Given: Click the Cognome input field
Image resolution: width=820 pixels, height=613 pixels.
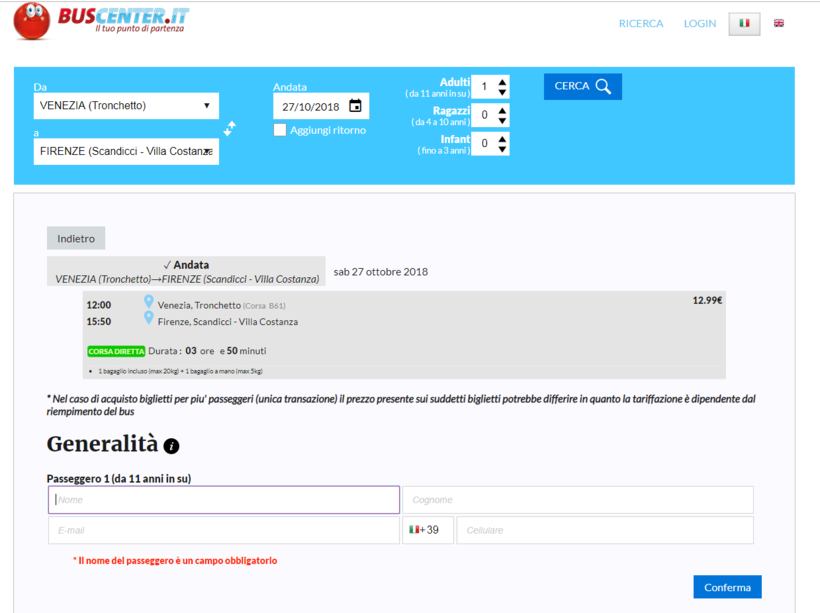Looking at the screenshot, I should (577, 500).
